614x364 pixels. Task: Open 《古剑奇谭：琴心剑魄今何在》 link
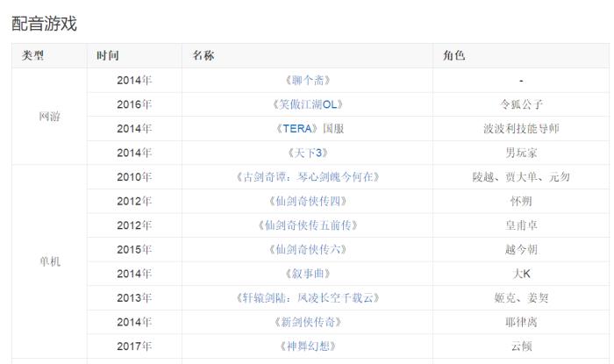tap(308, 176)
